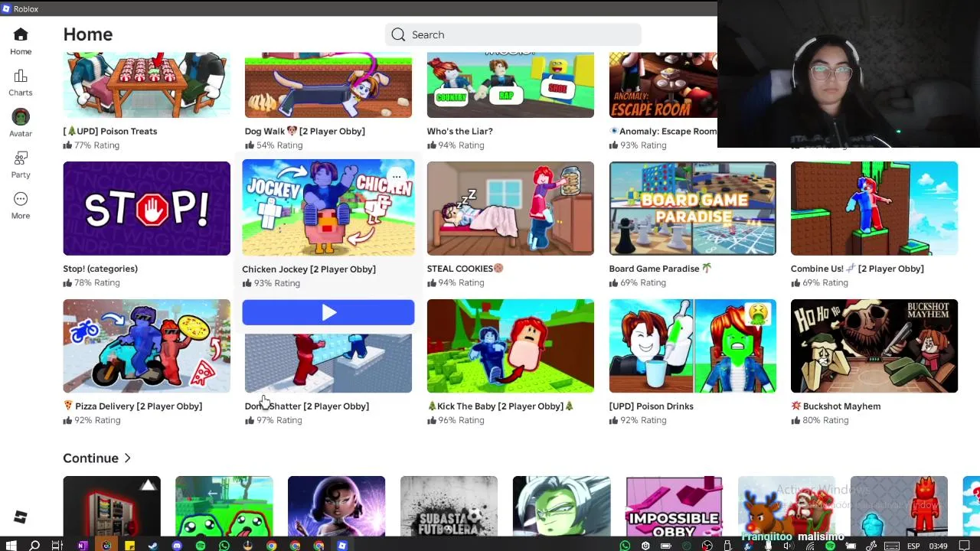The height and width of the screenshot is (551, 980).
Task: Open Discord from the taskbar
Action: [x=177, y=546]
